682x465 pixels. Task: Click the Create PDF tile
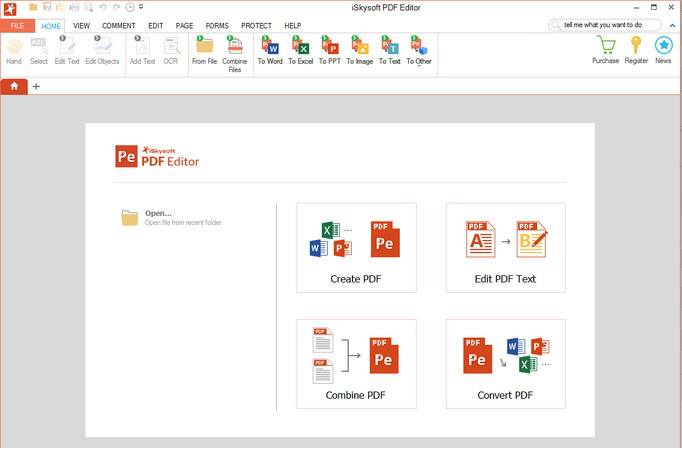point(356,248)
